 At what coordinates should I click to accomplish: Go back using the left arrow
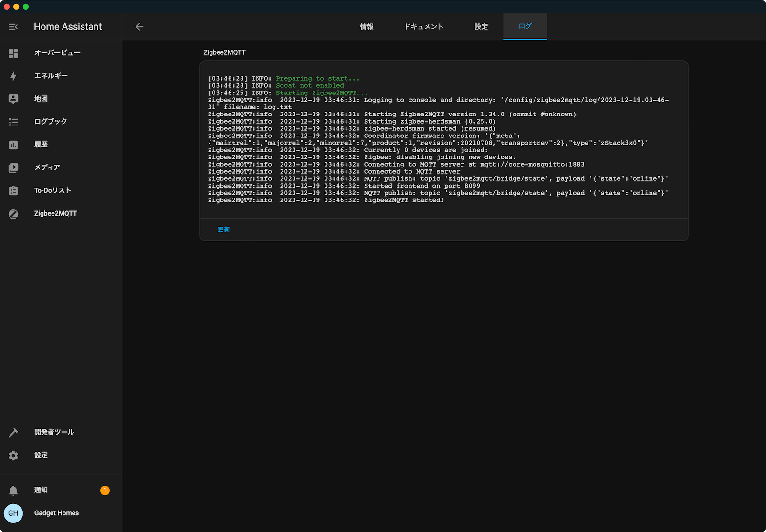(139, 27)
